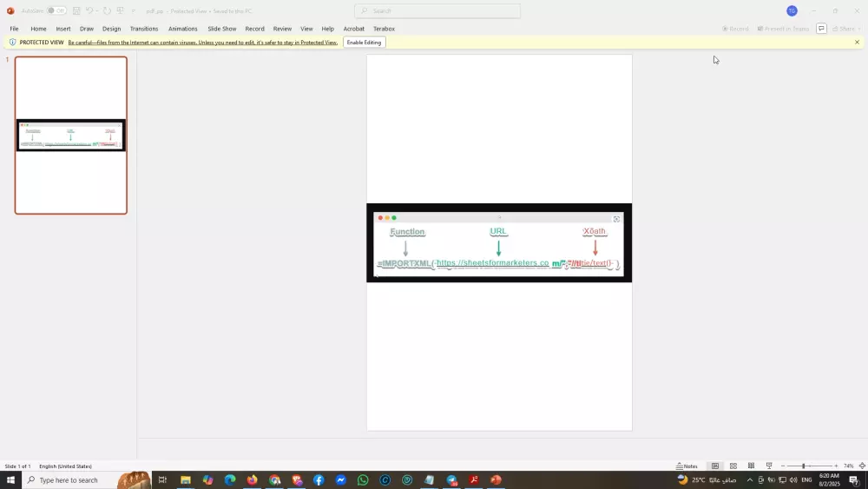The width and height of the screenshot is (868, 489).
Task: Start presentation from beginning icon
Action: 120,10
